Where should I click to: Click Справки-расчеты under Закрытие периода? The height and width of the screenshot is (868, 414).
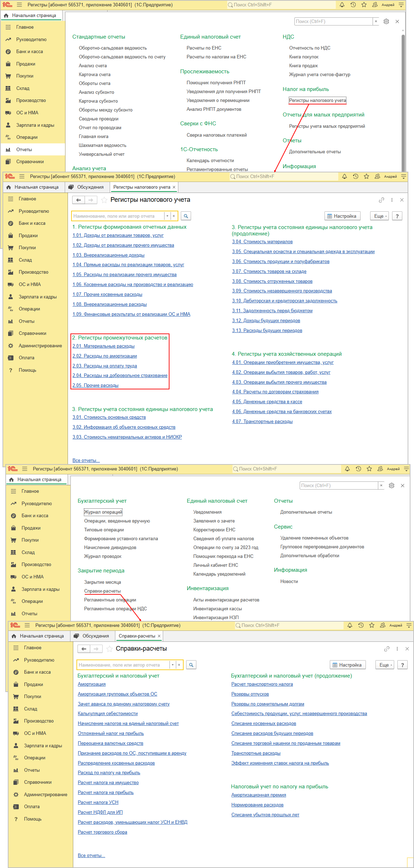[102, 591]
